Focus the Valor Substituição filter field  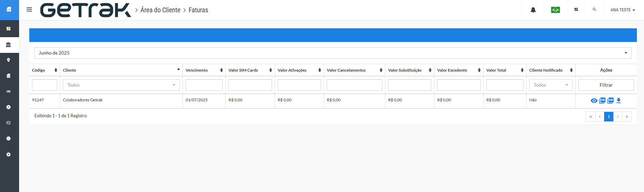(x=409, y=85)
